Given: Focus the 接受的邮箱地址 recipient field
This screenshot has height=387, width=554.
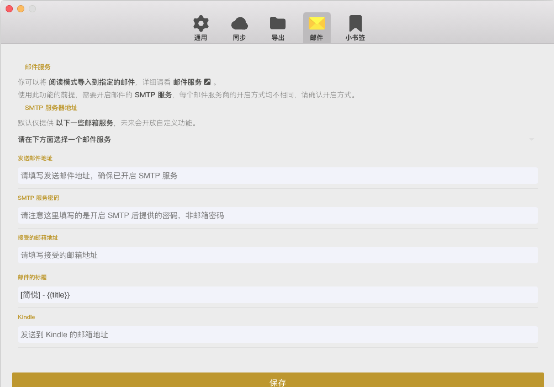Looking at the screenshot, I should click(278, 255).
